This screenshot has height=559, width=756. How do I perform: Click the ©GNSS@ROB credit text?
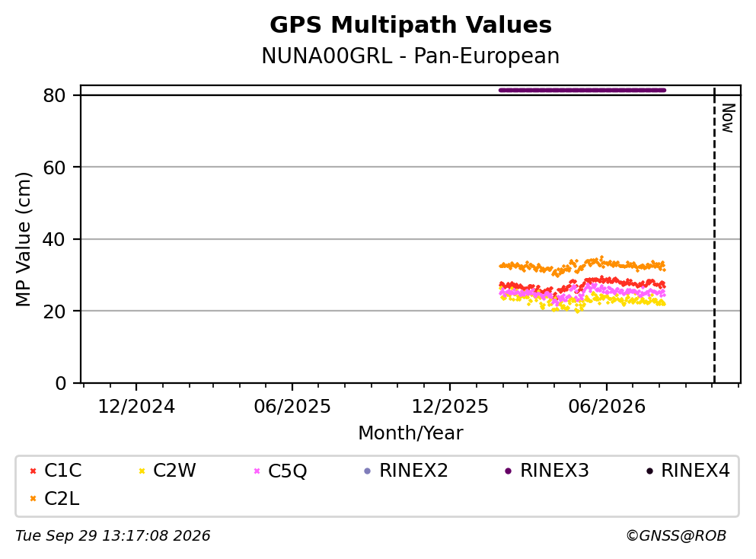pos(676,535)
